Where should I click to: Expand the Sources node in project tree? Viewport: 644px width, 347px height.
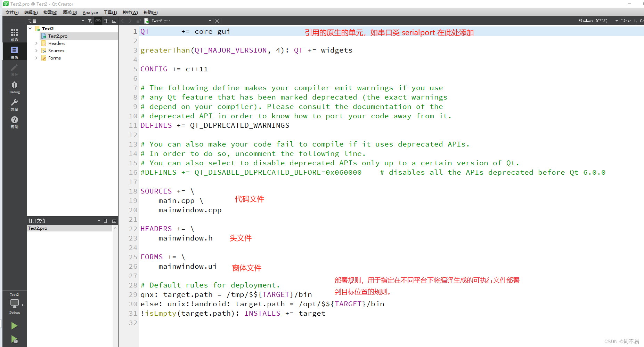pyautogui.click(x=36, y=50)
